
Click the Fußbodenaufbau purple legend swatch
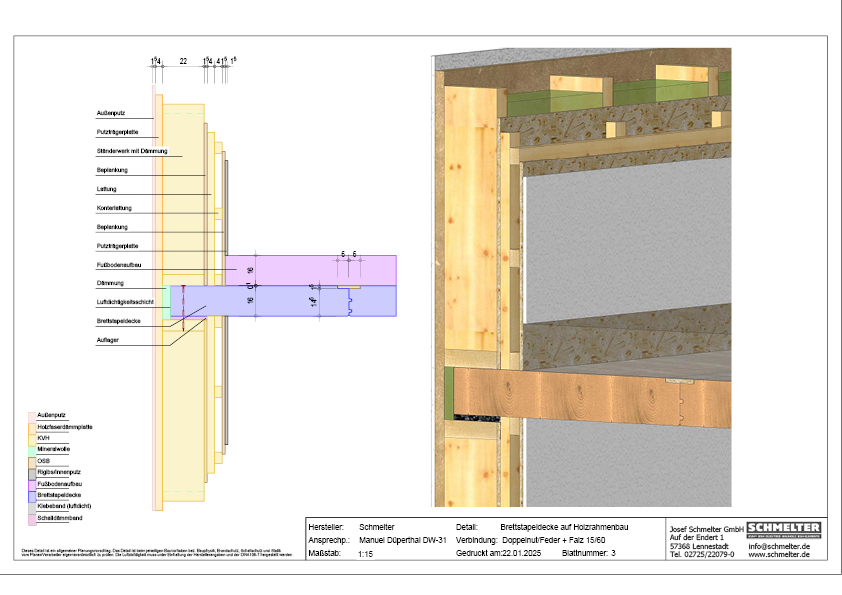31,484
